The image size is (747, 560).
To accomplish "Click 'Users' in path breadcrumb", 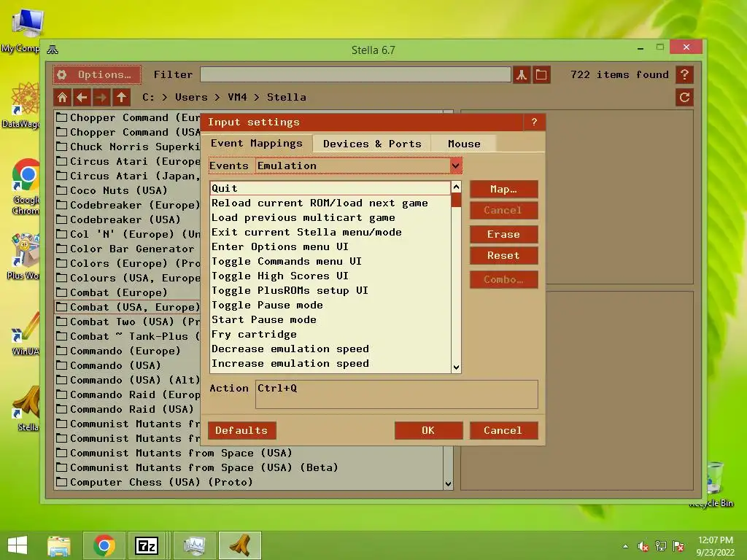I will [191, 98].
